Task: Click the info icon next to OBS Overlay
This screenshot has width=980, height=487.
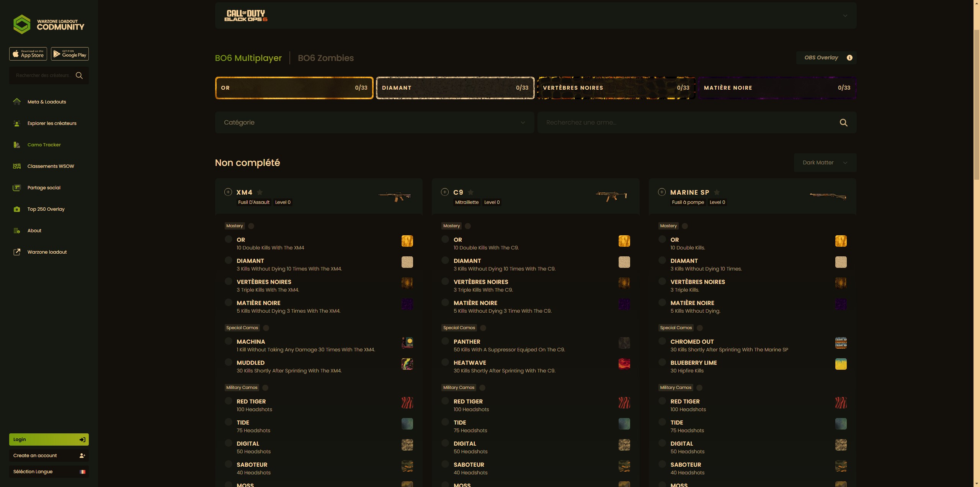Action: (849, 57)
